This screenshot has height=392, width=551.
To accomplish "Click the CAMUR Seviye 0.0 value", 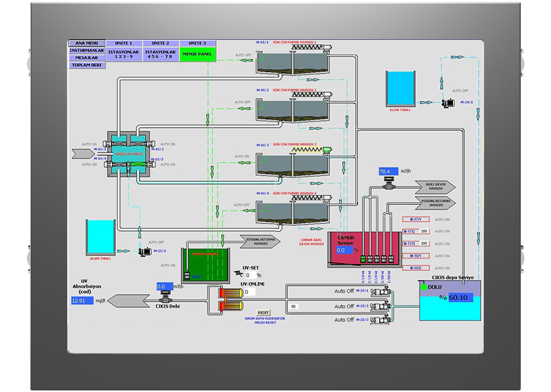I will [x=344, y=251].
